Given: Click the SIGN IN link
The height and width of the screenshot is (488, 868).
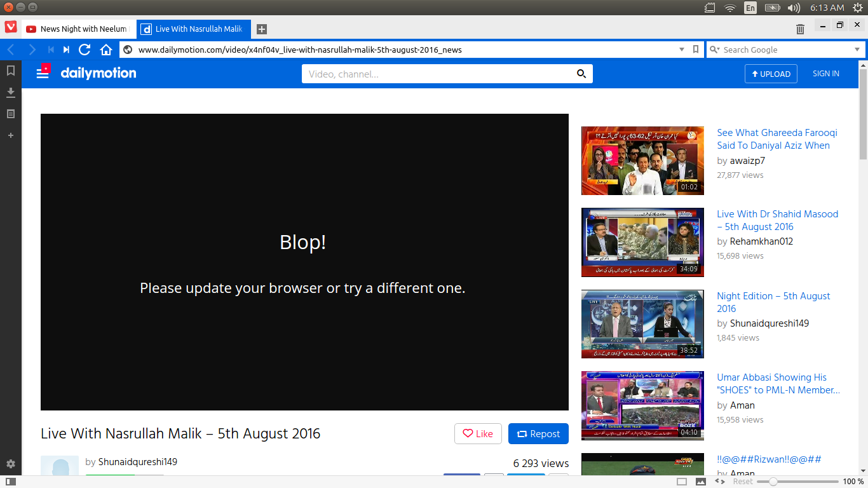Looking at the screenshot, I should pos(825,74).
